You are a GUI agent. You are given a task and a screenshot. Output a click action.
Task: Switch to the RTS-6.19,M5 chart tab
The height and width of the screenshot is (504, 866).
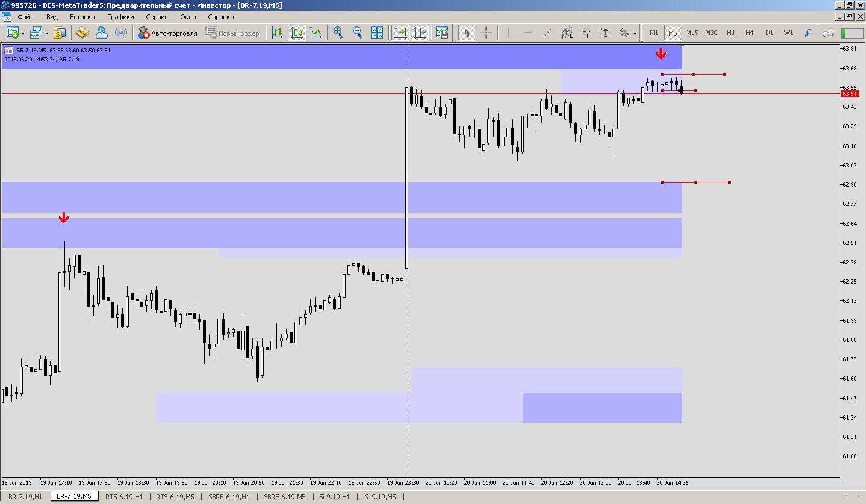pyautogui.click(x=175, y=497)
